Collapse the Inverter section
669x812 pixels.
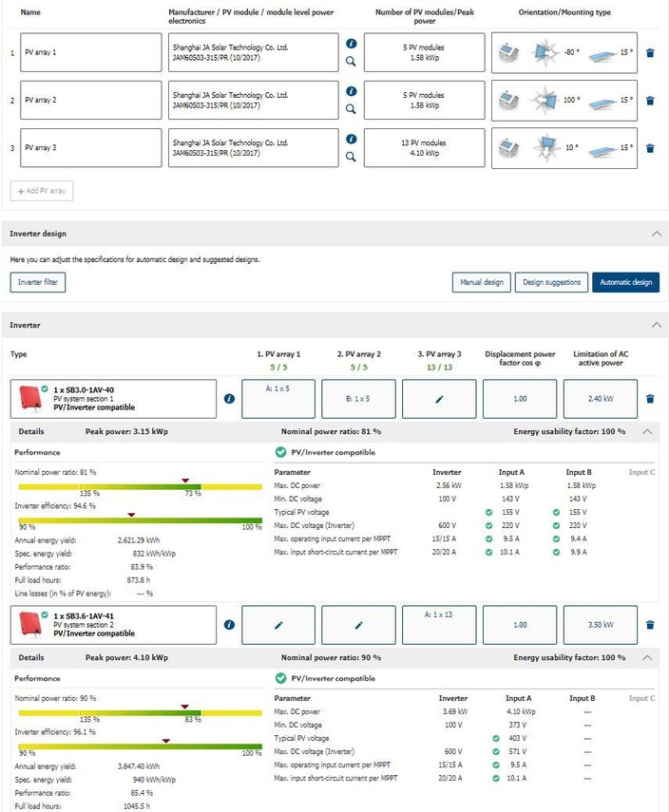pos(657,325)
